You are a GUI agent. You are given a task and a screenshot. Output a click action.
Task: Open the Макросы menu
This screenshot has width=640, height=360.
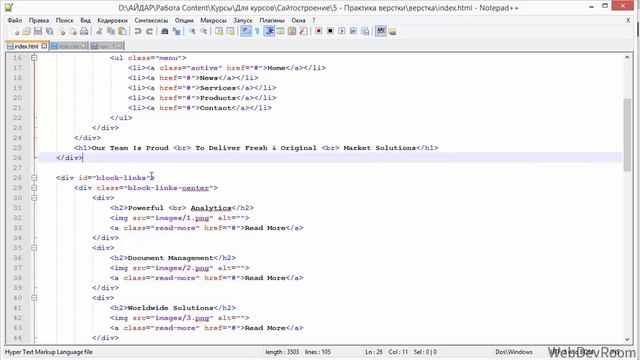[213, 20]
